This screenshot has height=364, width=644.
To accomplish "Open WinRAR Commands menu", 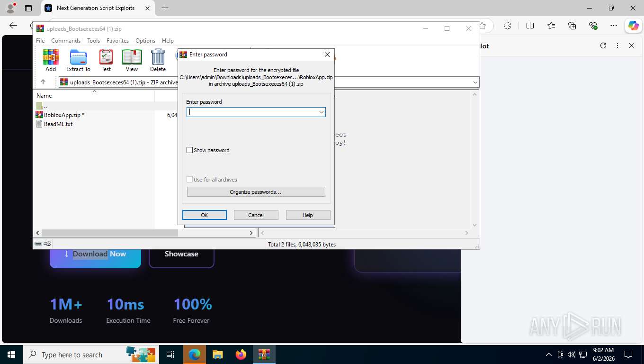I will pos(66,41).
